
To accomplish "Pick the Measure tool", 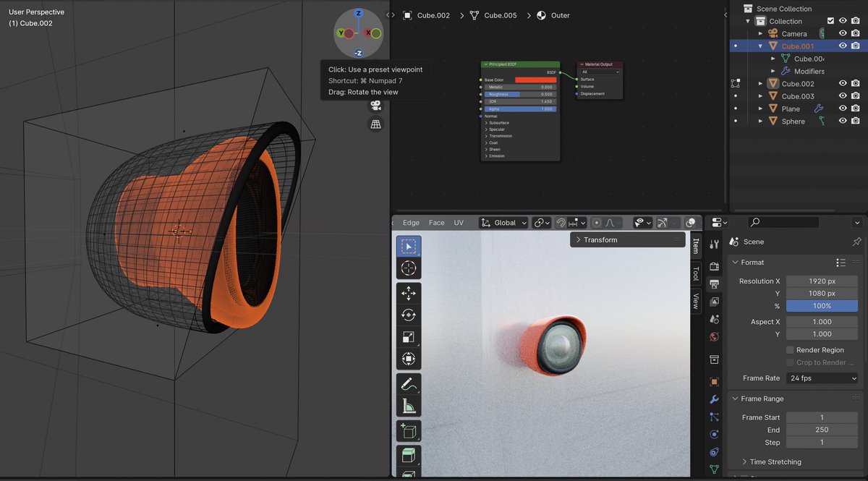I will point(409,406).
